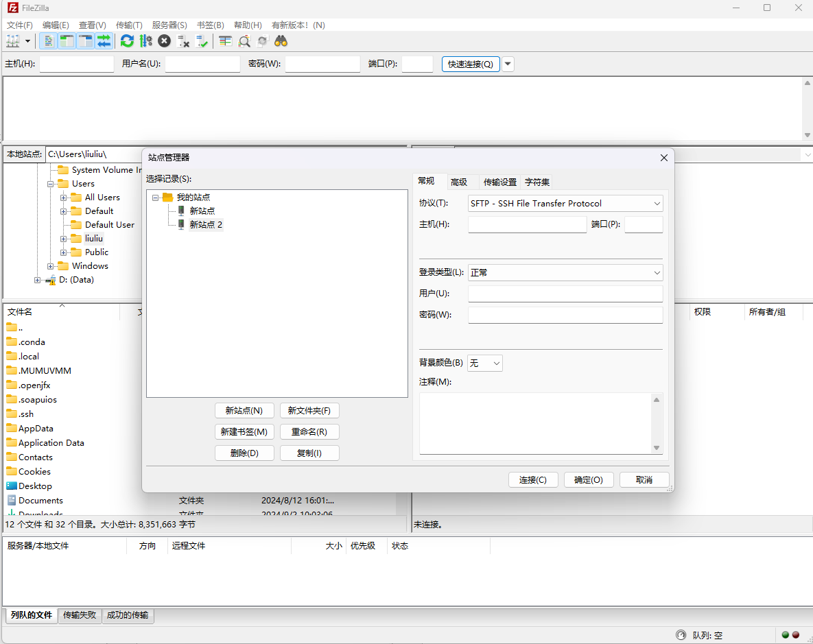Collapse the Users folder node

pos(50,184)
